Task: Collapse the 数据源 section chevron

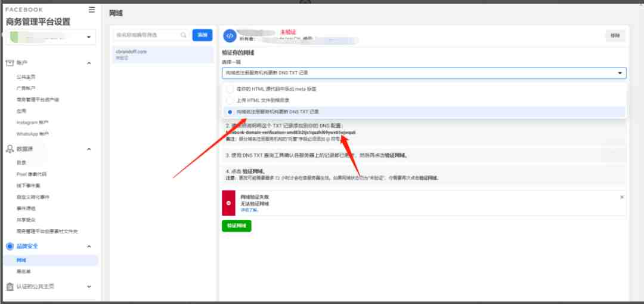Action: coord(89,149)
